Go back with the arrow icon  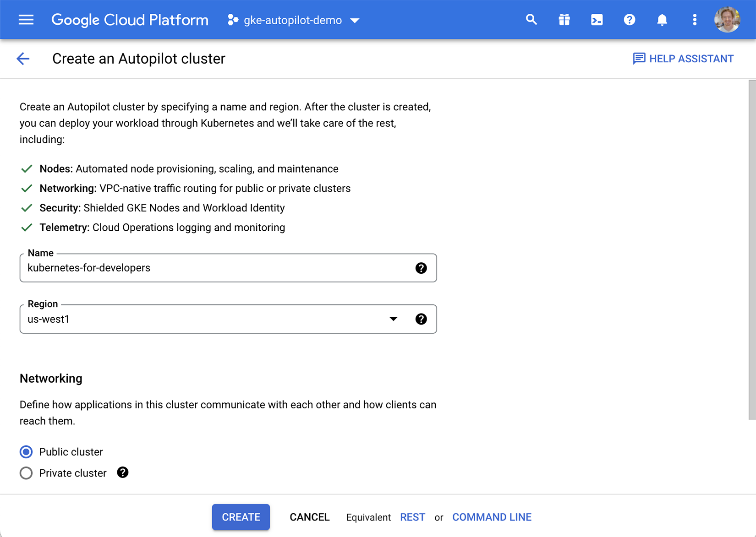(23, 59)
